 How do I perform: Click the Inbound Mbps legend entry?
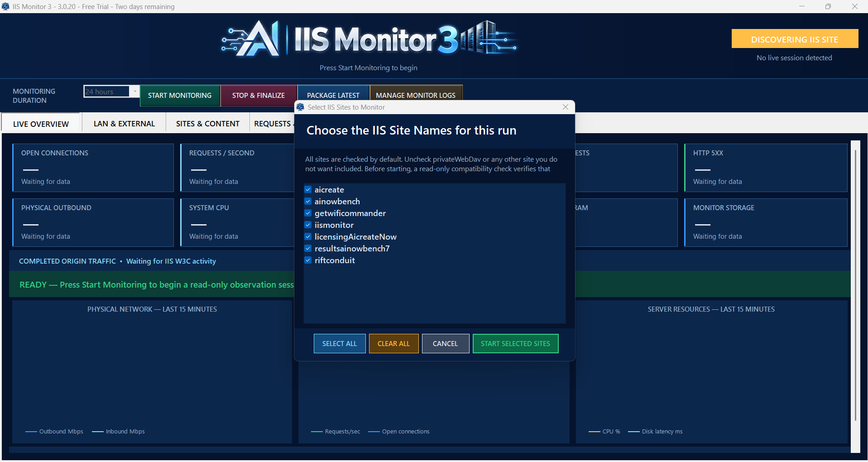tap(119, 432)
